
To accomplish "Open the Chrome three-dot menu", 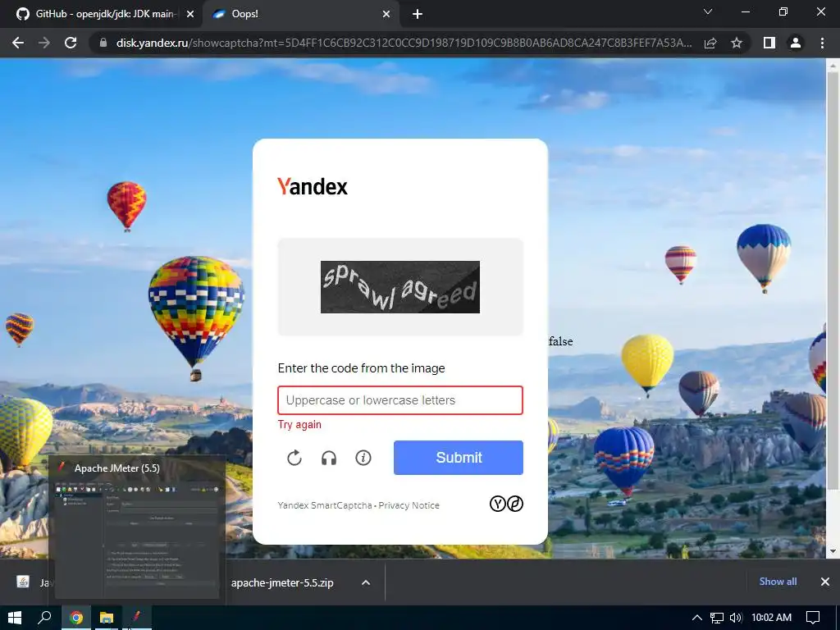I will pyautogui.click(x=822, y=43).
